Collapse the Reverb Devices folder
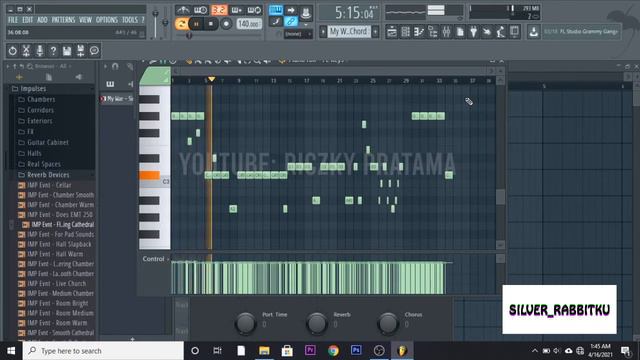This screenshot has width=640, height=360. [x=48, y=175]
